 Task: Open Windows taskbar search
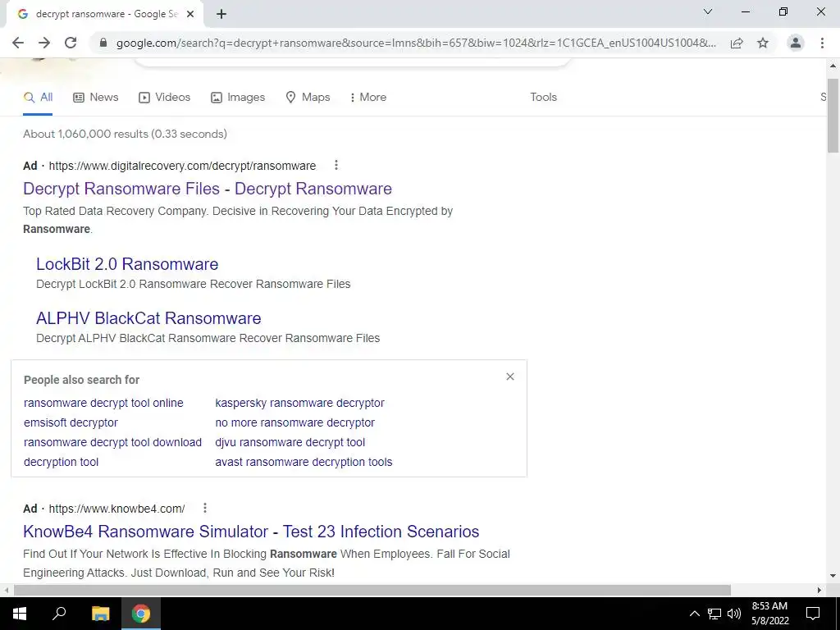pos(59,614)
